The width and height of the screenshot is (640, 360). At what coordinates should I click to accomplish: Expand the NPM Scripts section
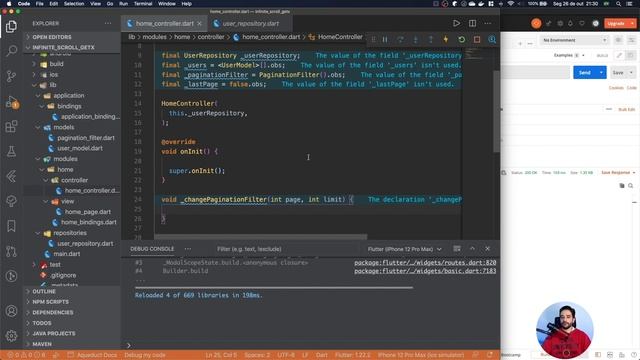pos(72,302)
